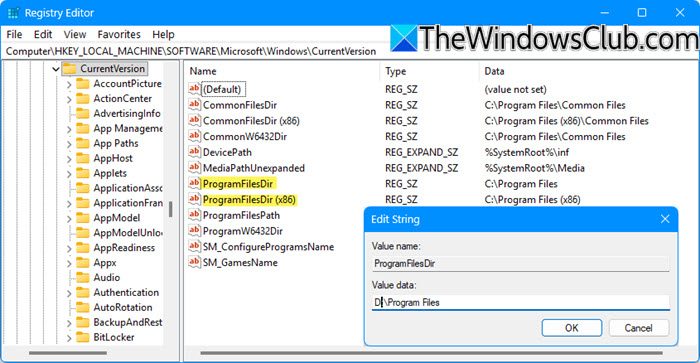Click the string icon beside ProgramFilesDir (x86)
700x363 pixels.
[194, 199]
